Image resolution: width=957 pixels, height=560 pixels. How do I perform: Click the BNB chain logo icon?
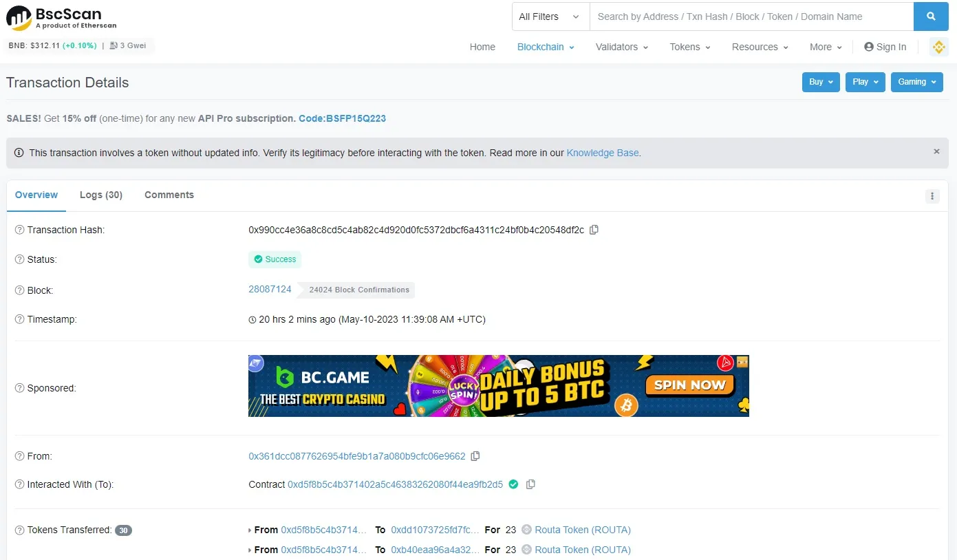938,47
